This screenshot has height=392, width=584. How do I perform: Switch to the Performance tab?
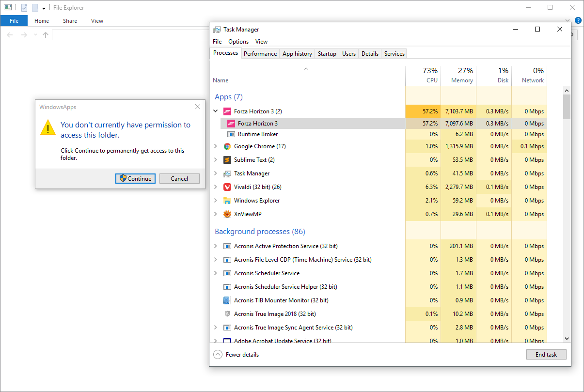tap(260, 54)
